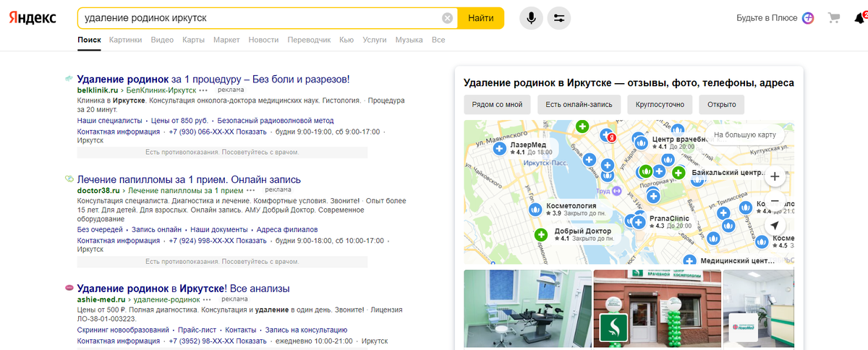Show phone number +7 (924) 998-XX-XX

[218, 241]
